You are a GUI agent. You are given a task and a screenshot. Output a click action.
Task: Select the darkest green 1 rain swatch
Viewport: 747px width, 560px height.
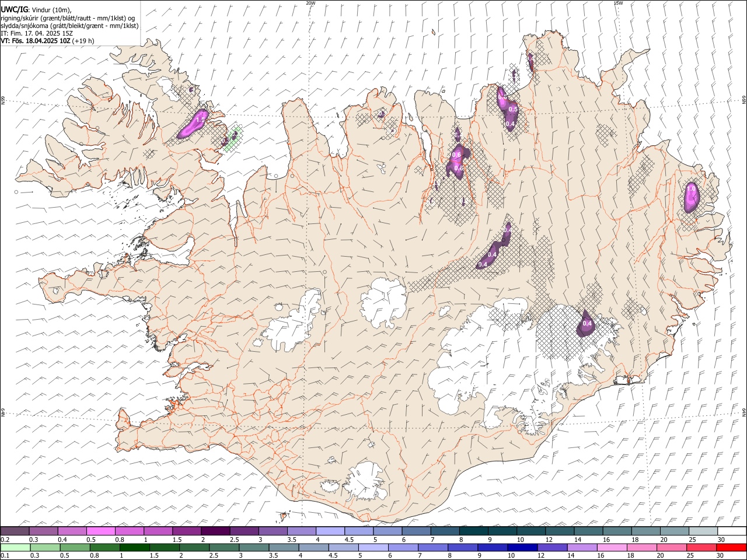(135, 547)
